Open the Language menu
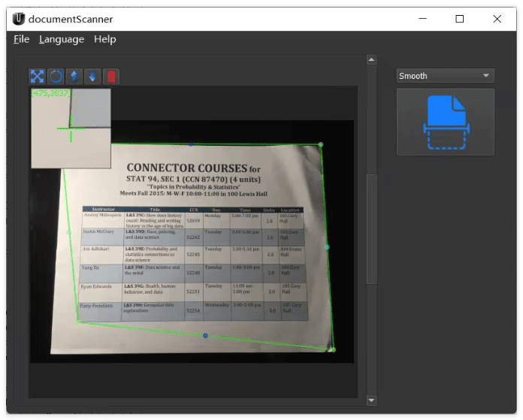523x420 pixels. coord(62,39)
